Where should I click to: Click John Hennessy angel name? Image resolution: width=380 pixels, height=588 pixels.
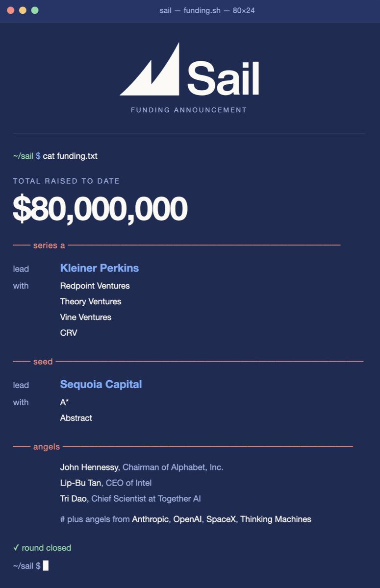click(89, 467)
